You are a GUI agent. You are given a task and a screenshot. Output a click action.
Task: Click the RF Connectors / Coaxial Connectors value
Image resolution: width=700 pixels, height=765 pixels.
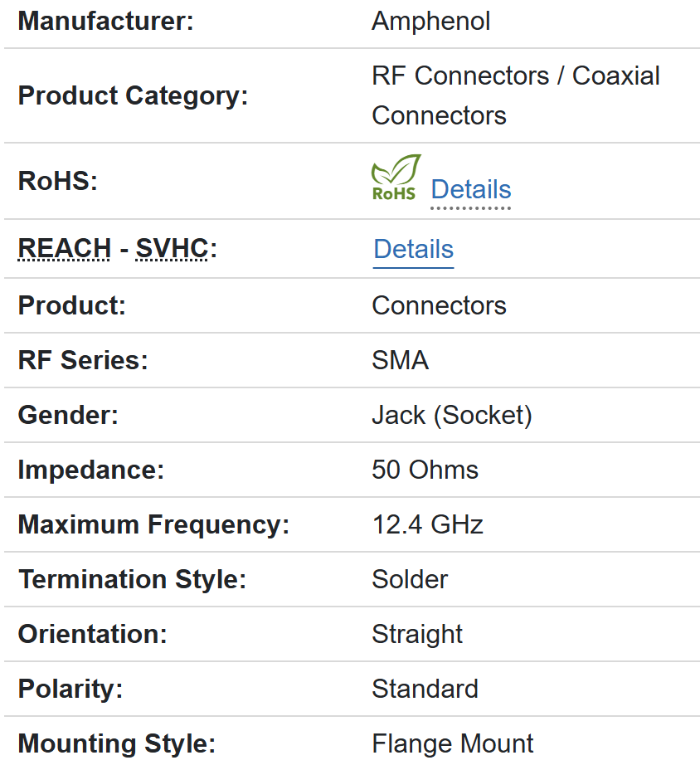(x=515, y=95)
